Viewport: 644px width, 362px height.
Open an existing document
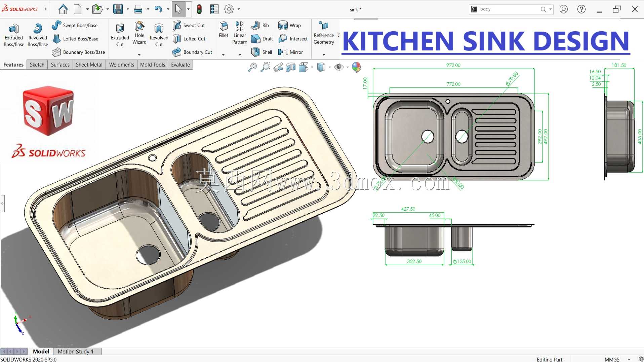(97, 9)
